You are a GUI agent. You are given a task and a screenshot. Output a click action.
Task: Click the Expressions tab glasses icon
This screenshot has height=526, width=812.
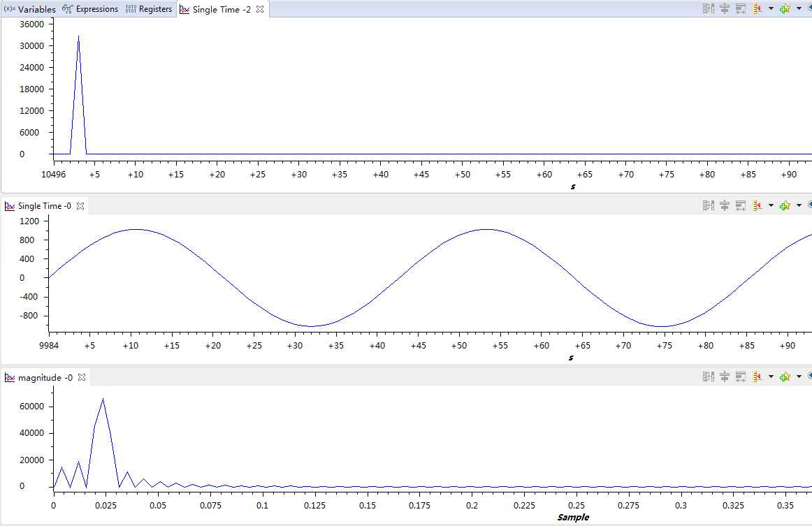(67, 9)
